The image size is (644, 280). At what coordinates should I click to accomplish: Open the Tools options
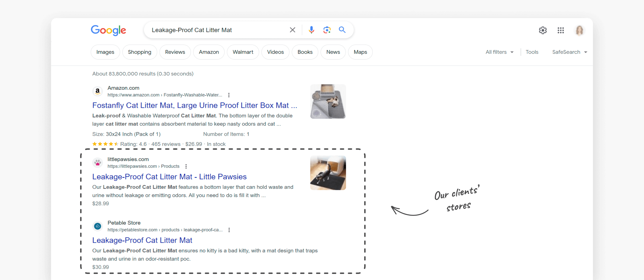click(x=532, y=52)
